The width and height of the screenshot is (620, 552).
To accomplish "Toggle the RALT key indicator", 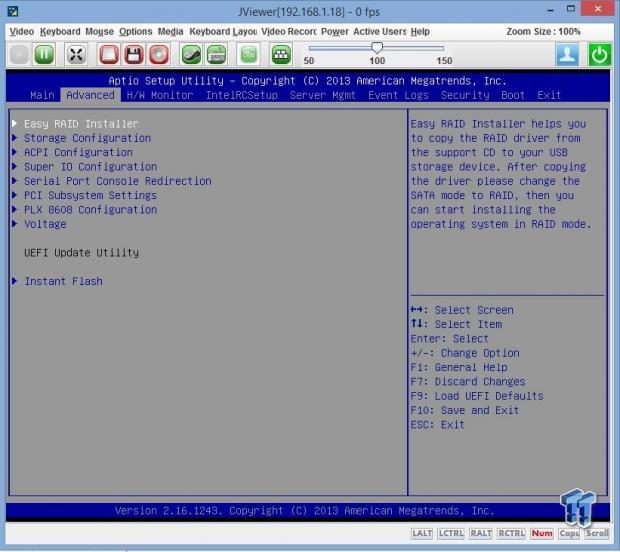I will pyautogui.click(x=481, y=533).
